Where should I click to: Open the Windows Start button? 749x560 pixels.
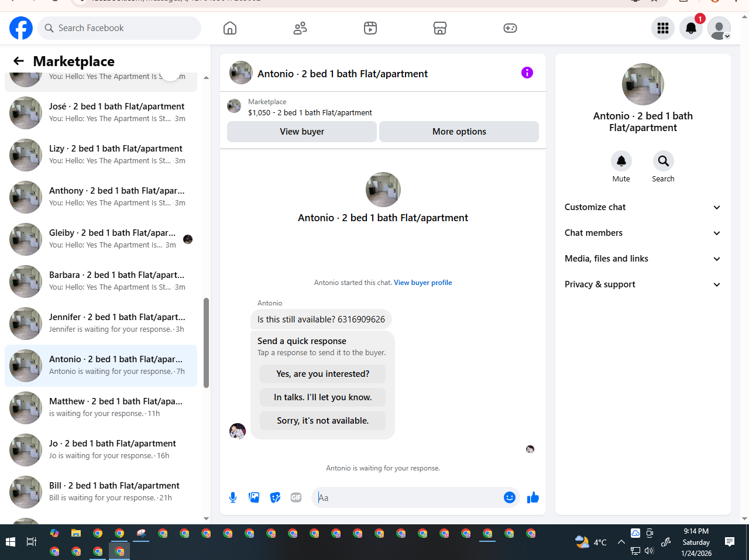tap(11, 542)
